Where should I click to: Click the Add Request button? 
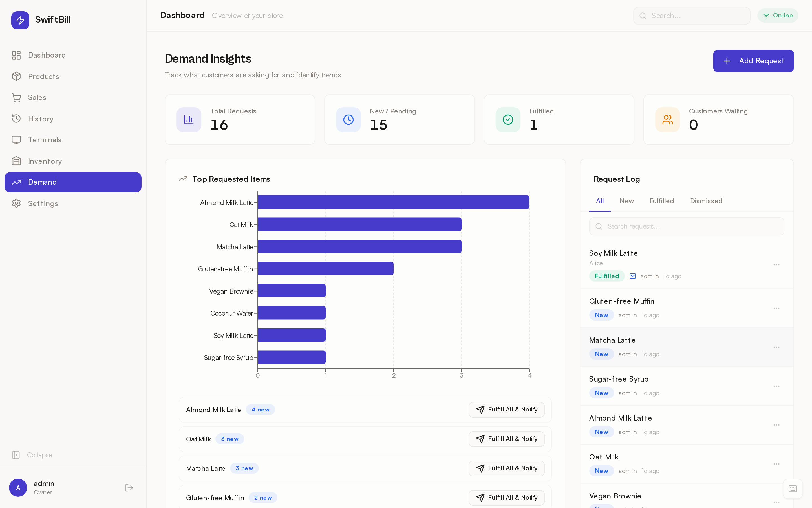[753, 61]
